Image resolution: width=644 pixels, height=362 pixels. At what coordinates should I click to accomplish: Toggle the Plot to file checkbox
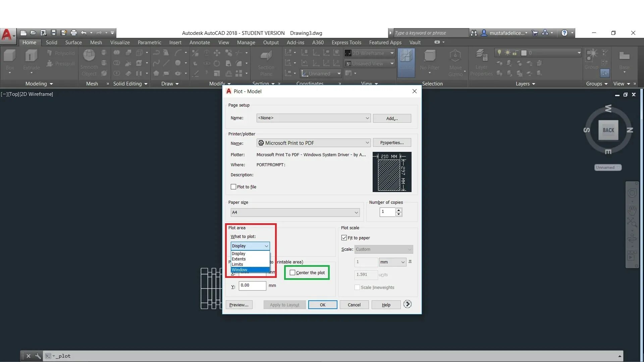[233, 187]
